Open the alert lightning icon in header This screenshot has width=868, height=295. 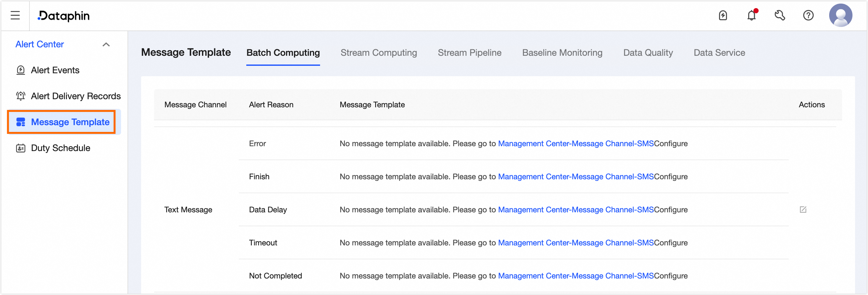coord(723,16)
